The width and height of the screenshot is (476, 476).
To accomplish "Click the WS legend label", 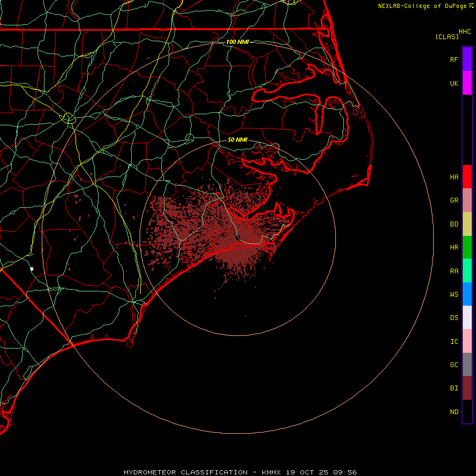I will point(454,295).
